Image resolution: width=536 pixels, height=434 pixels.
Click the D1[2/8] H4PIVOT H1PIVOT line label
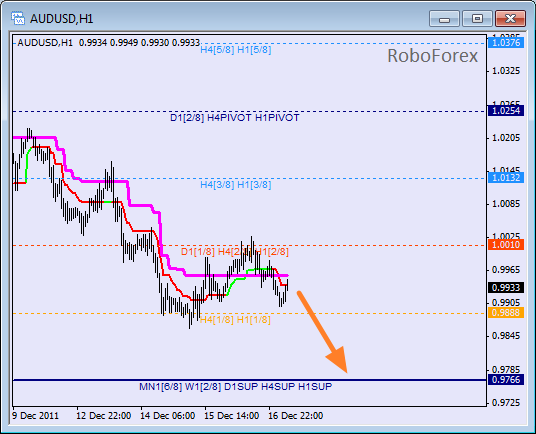click(234, 118)
